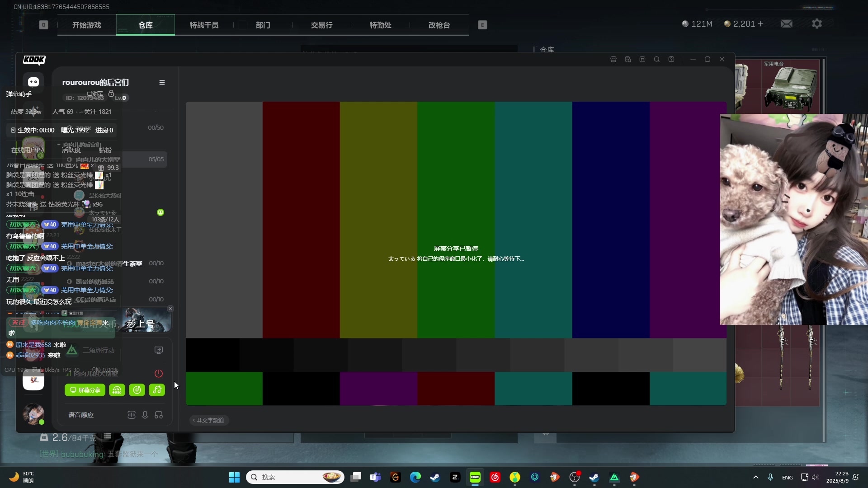Click the paused screen share preview
Viewport: 868px width, 488px height.
coord(456,253)
